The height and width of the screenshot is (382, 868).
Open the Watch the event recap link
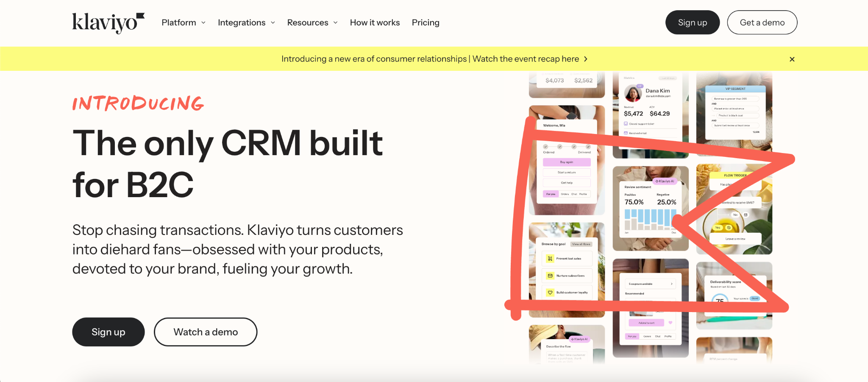526,59
